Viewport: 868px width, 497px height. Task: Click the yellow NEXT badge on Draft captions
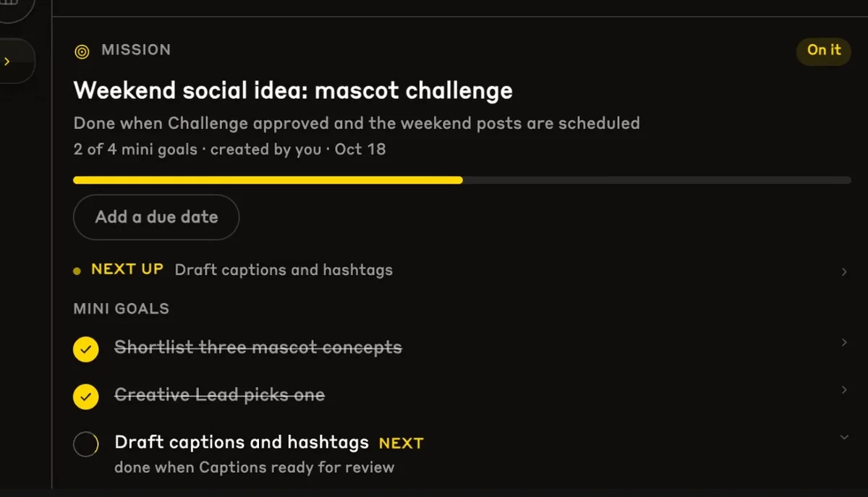point(401,443)
